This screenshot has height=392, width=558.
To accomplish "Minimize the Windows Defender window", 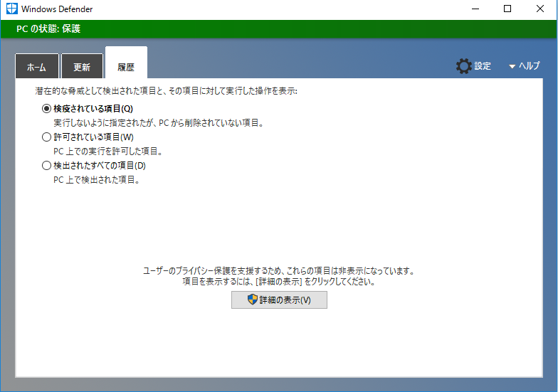I will [x=474, y=9].
